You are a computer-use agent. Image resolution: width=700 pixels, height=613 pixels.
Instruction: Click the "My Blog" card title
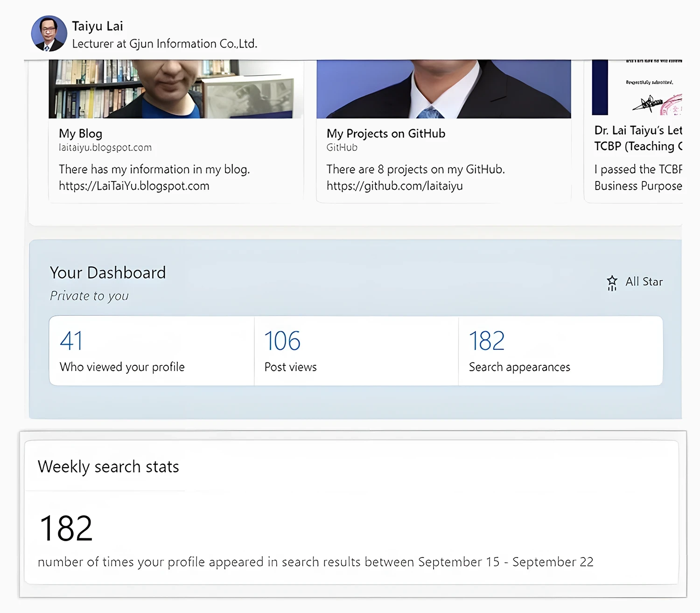[x=80, y=133]
